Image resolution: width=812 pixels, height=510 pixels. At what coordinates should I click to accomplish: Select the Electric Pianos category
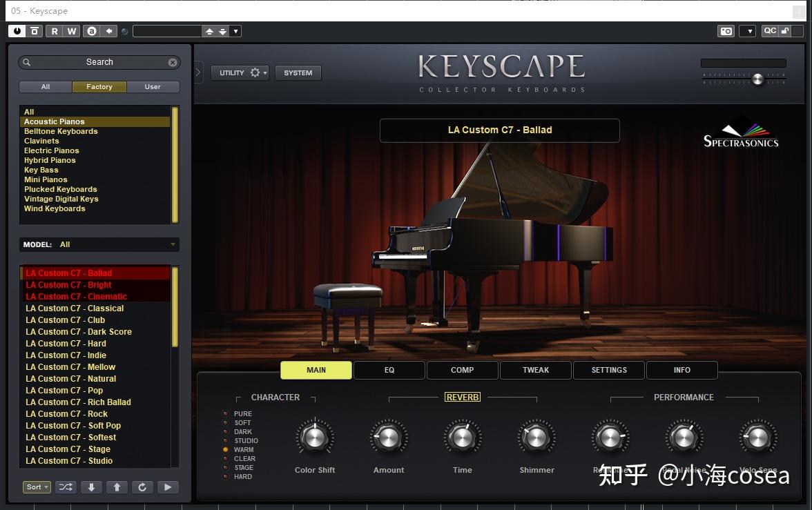[x=95, y=150]
